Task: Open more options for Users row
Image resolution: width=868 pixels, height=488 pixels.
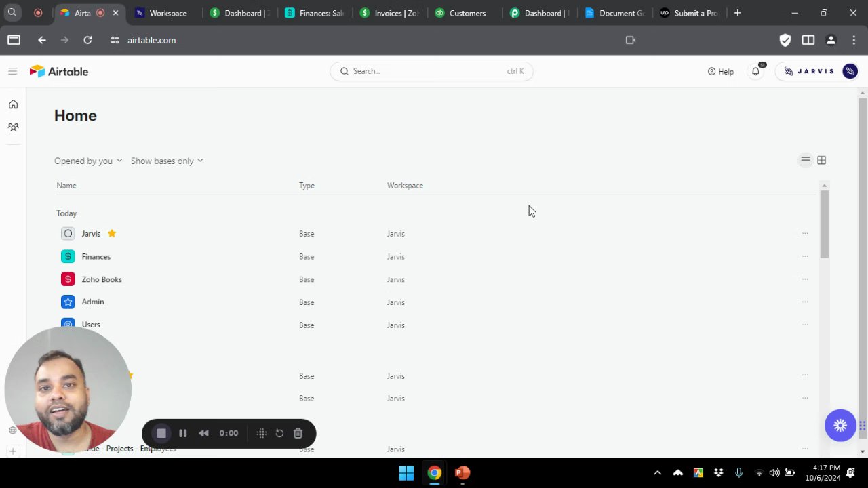Action: pyautogui.click(x=805, y=325)
